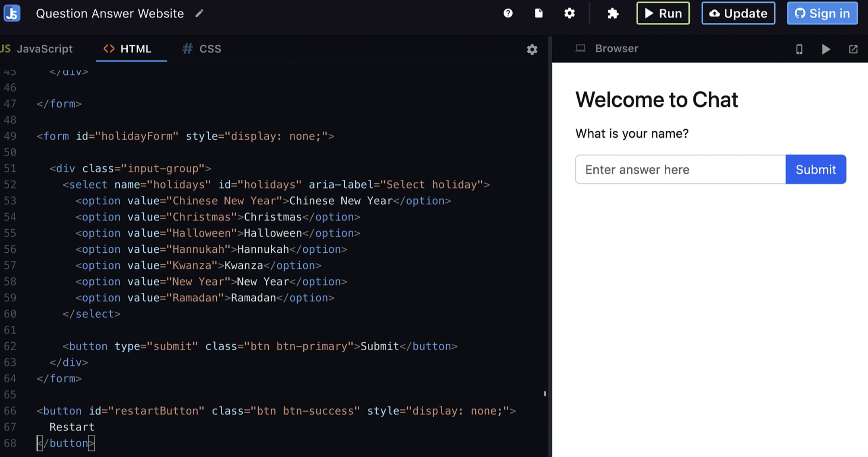The width and height of the screenshot is (868, 457).
Task: Edit project title with pencil icon
Action: click(x=200, y=14)
